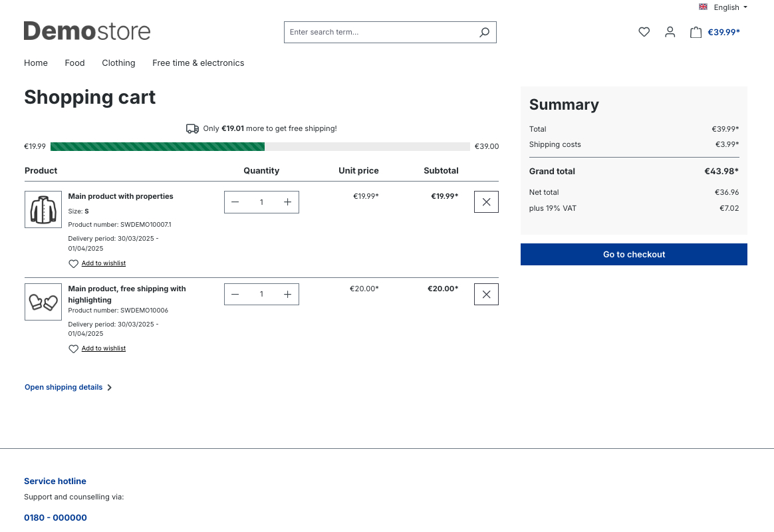Open the Free time & electronics category
This screenshot has height=532, width=774.
(198, 63)
